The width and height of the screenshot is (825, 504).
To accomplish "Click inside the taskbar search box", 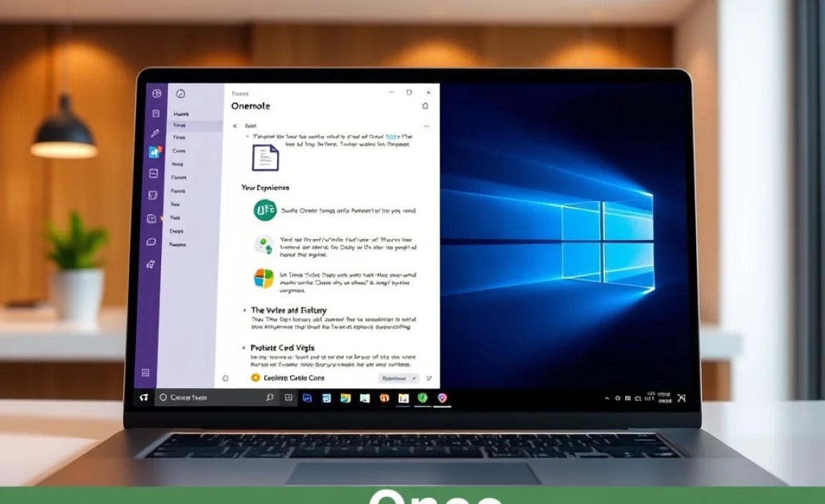I will pos(216,398).
